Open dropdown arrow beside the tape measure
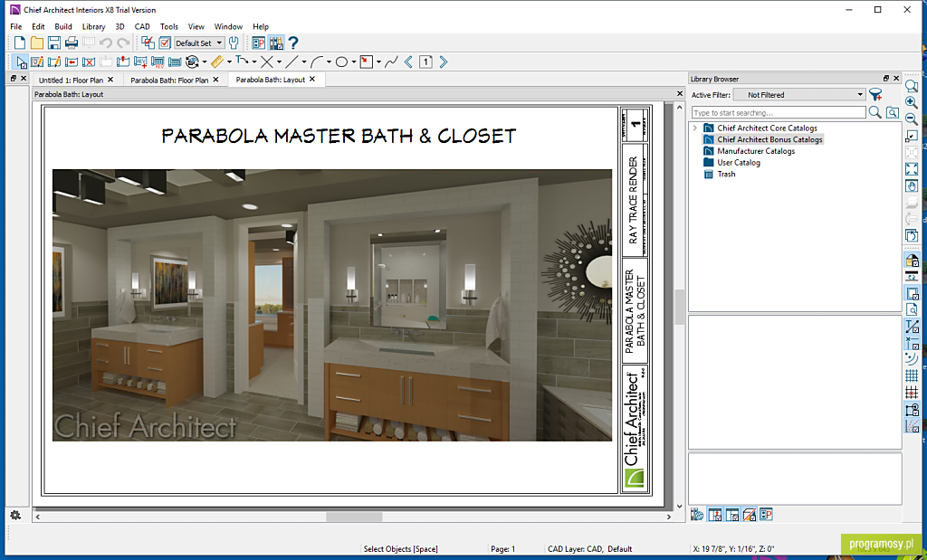 pos(229,62)
